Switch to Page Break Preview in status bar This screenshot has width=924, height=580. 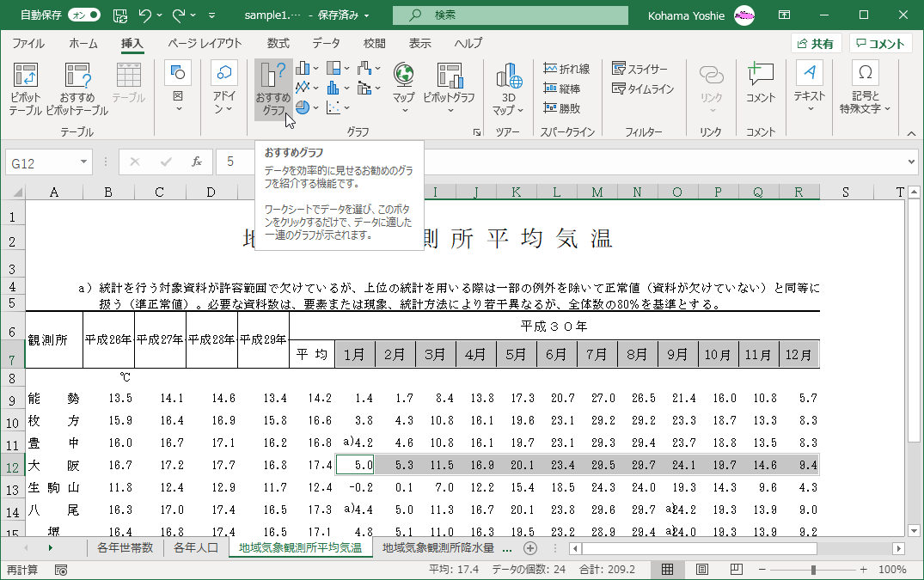pos(736,570)
